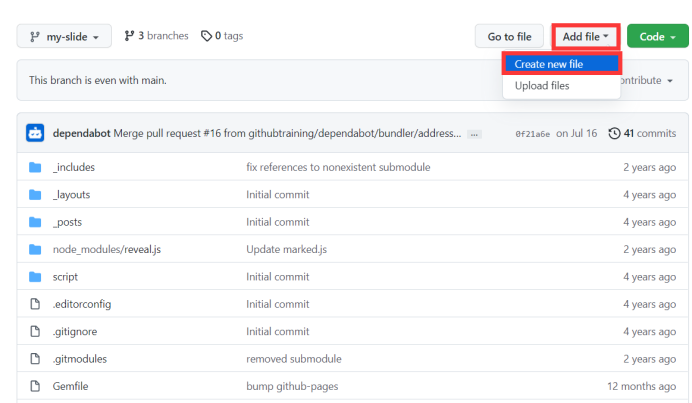The image size is (692, 403).
Task: View the 41 commits history
Action: [642, 133]
